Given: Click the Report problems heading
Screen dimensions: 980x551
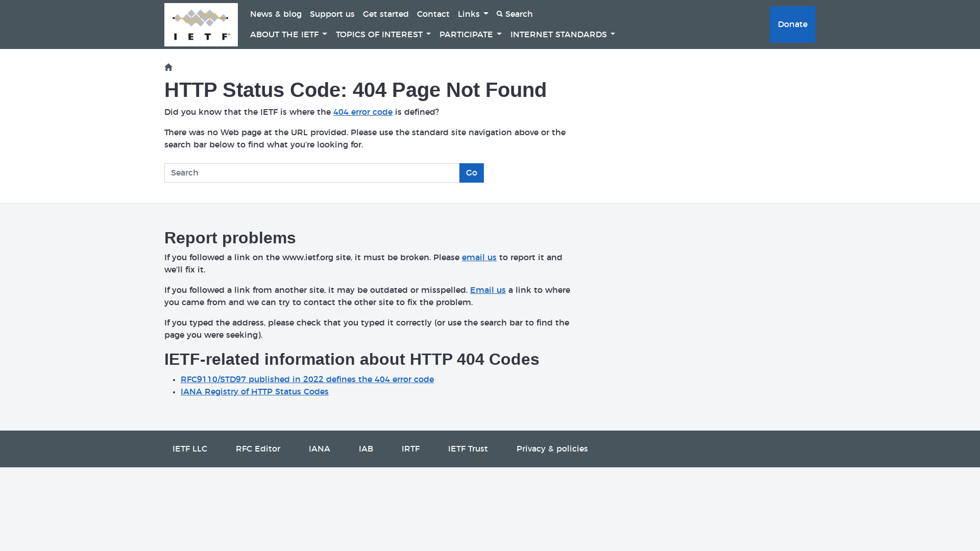Looking at the screenshot, I should (x=230, y=238).
